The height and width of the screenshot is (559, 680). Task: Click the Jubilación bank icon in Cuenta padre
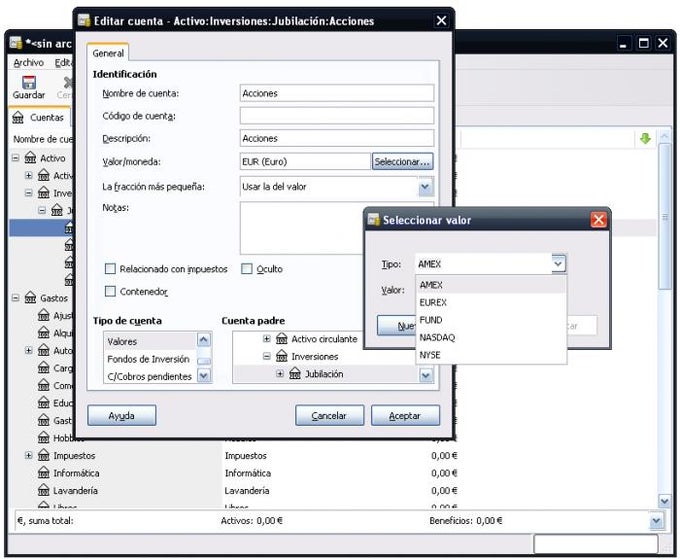coord(295,374)
